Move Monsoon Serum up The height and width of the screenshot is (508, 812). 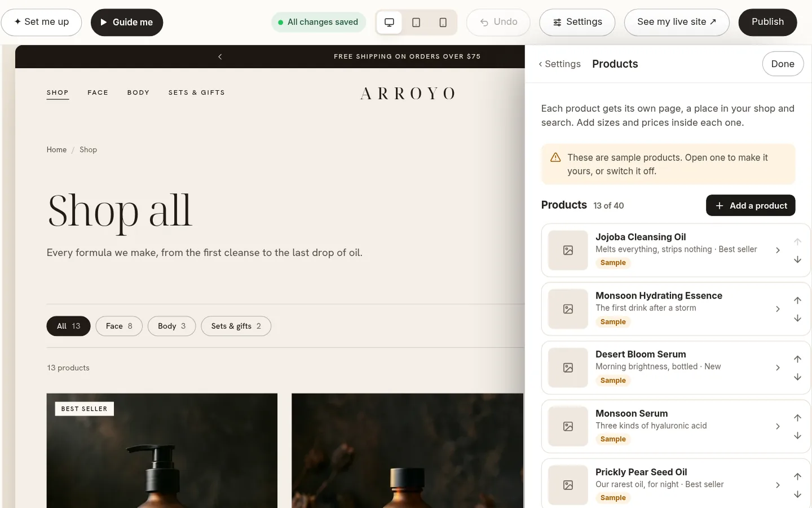click(797, 418)
